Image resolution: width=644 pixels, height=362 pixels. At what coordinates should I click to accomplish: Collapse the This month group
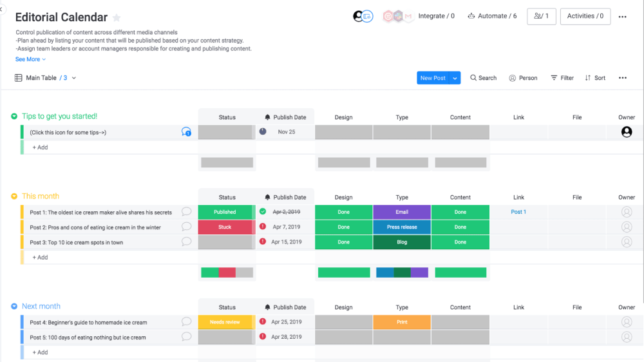14,196
